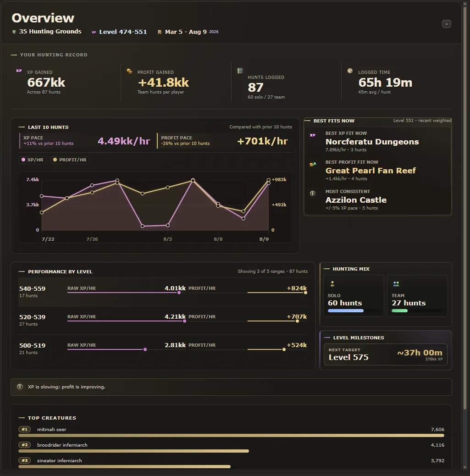Click the single-person Solo icon in Hunting Mix

tap(332, 284)
